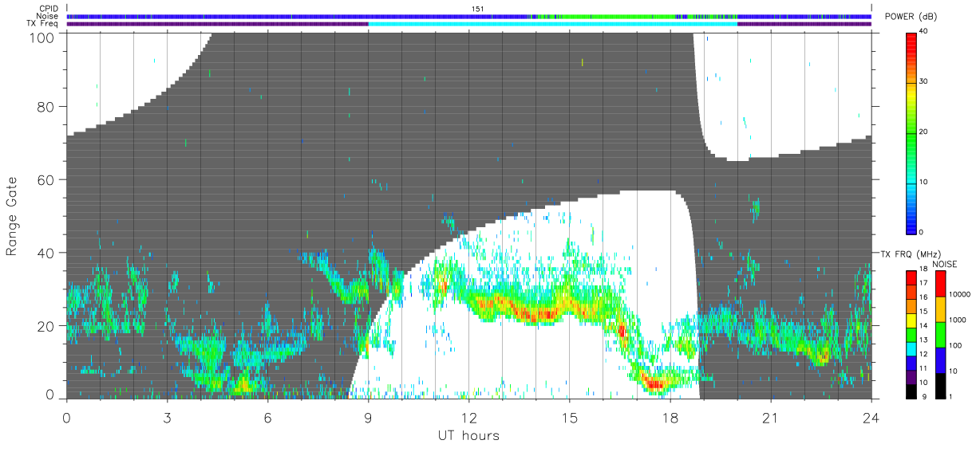Click the x-axis tick label 21

click(770, 417)
